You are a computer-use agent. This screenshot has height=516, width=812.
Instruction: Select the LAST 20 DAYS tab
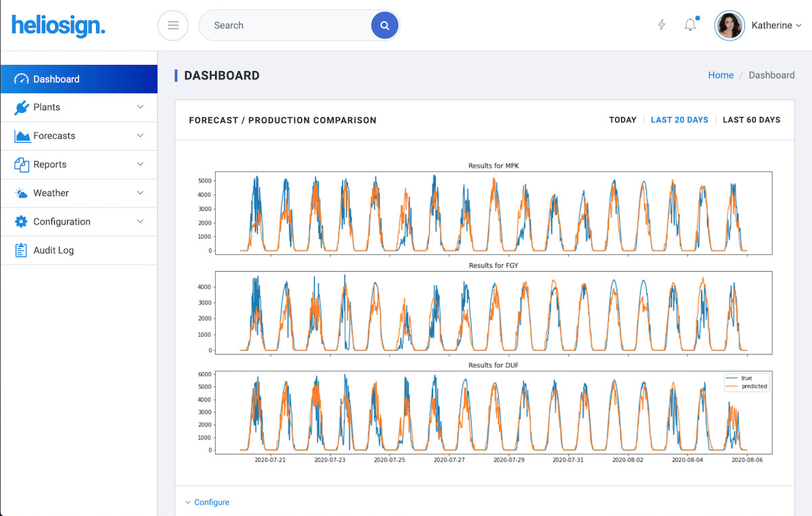679,120
